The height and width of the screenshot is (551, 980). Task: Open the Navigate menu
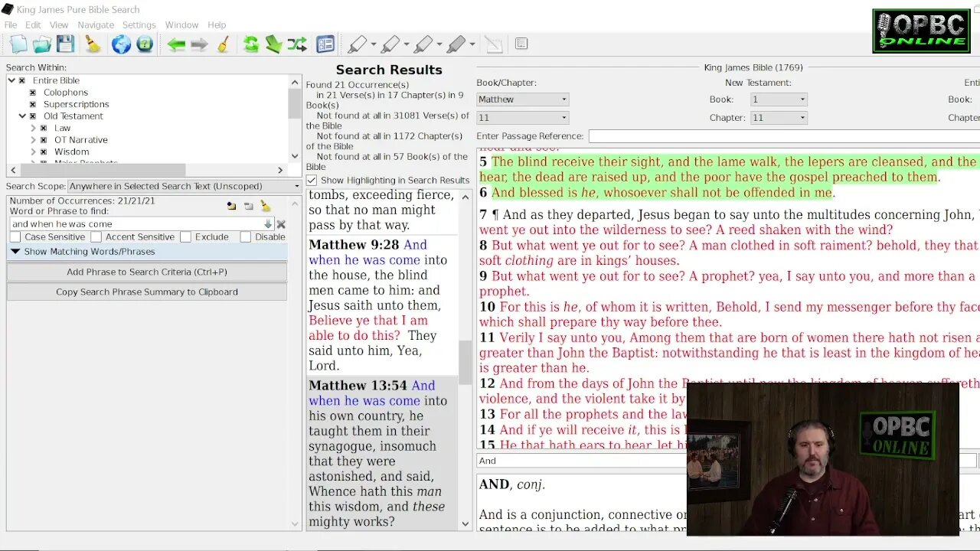click(96, 25)
